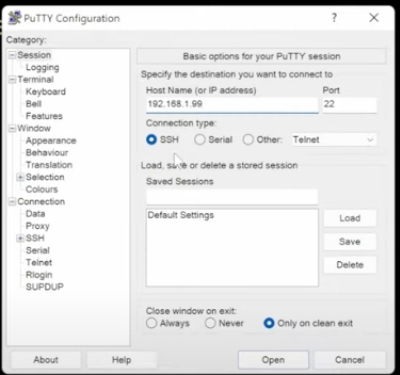Screen dimensions: 400x375
Task: Open the Telnet protocol dropdown
Action: (x=334, y=140)
